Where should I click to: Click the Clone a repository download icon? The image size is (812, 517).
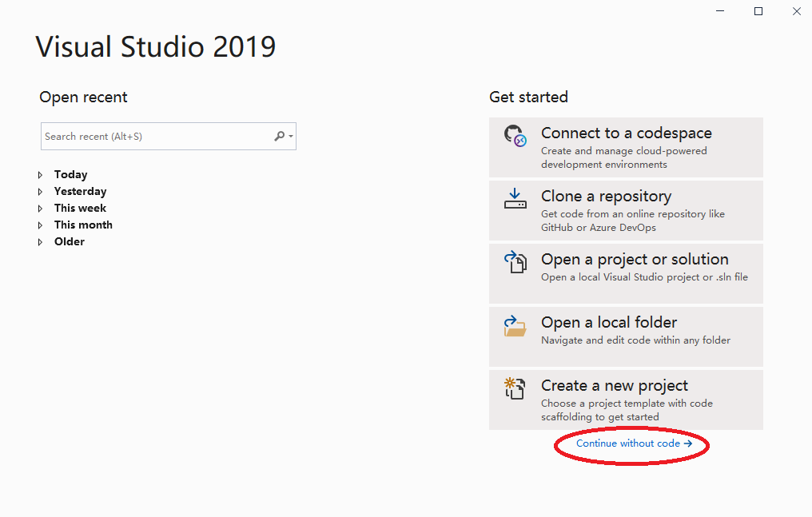coord(515,199)
